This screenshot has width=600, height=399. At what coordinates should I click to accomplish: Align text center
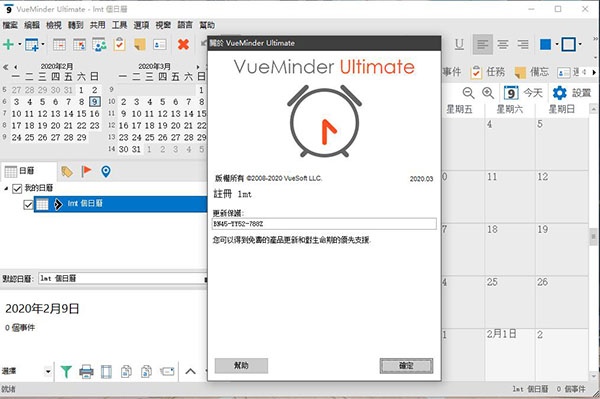click(503, 45)
